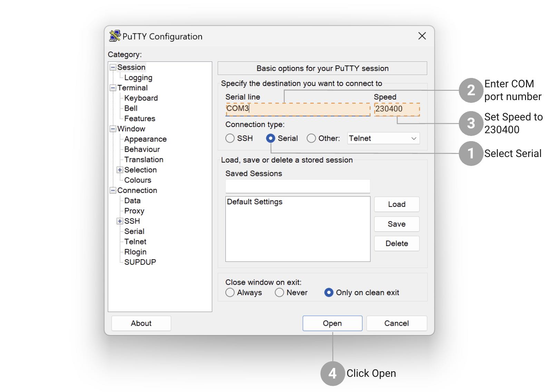Open Translation settings in the tree
The width and height of the screenshot is (555, 392).
click(144, 160)
